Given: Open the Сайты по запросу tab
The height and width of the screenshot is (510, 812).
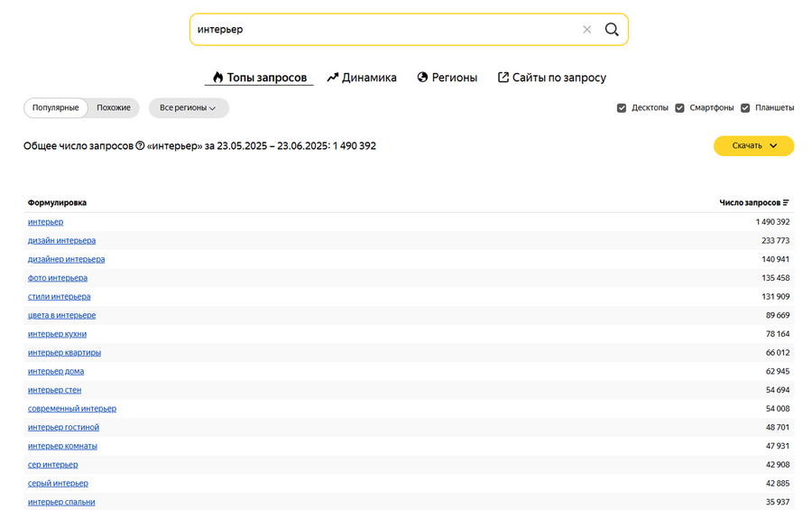Looking at the screenshot, I should [x=551, y=78].
